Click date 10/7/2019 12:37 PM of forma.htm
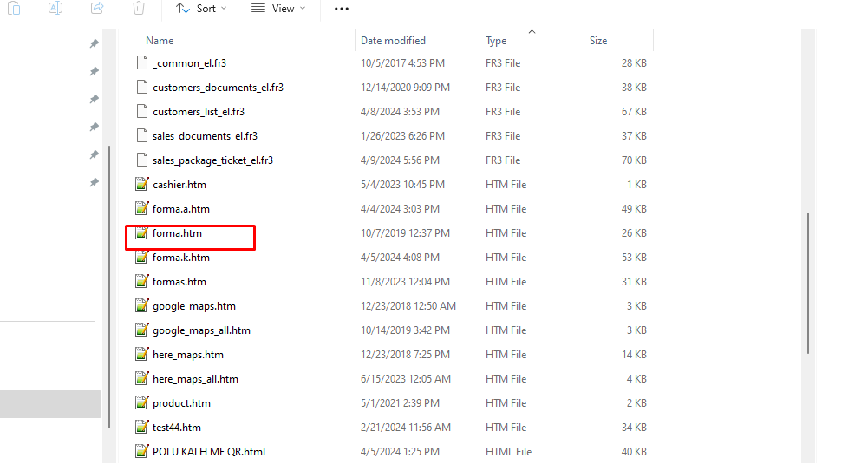Viewport: 868px width, 471px height. (405, 233)
